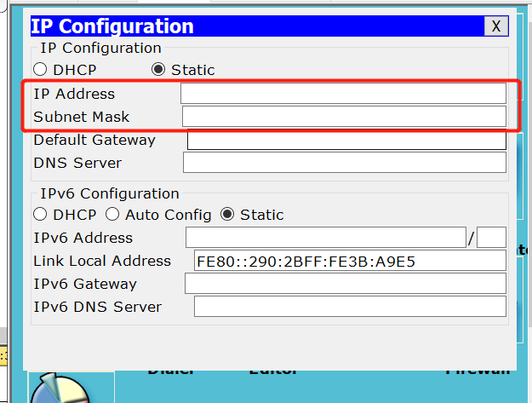Viewport: 532px width, 403px height.
Task: Choose DHCP under IPv6 Configuration
Action: pyautogui.click(x=40, y=215)
